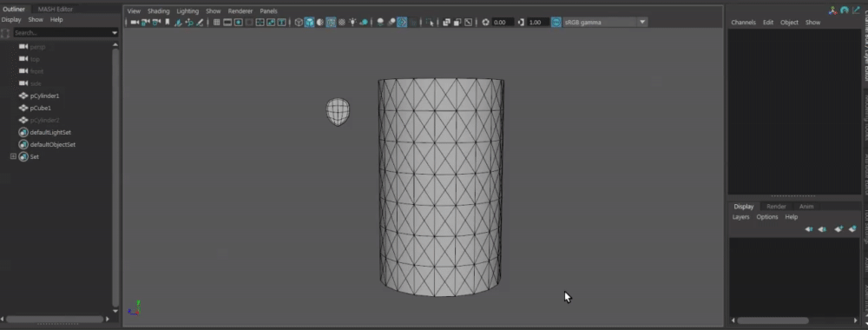The width and height of the screenshot is (868, 330).
Task: Click the 2D Pan/Zoom icon
Action: (189, 23)
